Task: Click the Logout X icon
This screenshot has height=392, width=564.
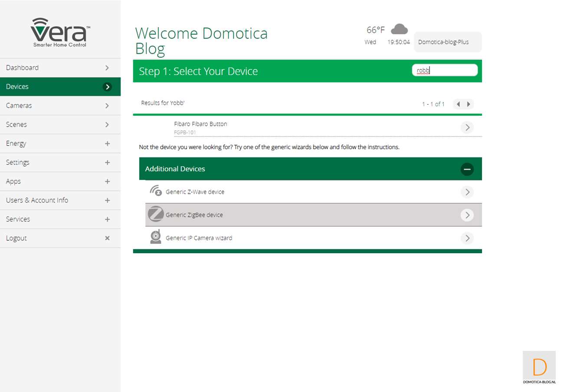Action: click(x=107, y=238)
